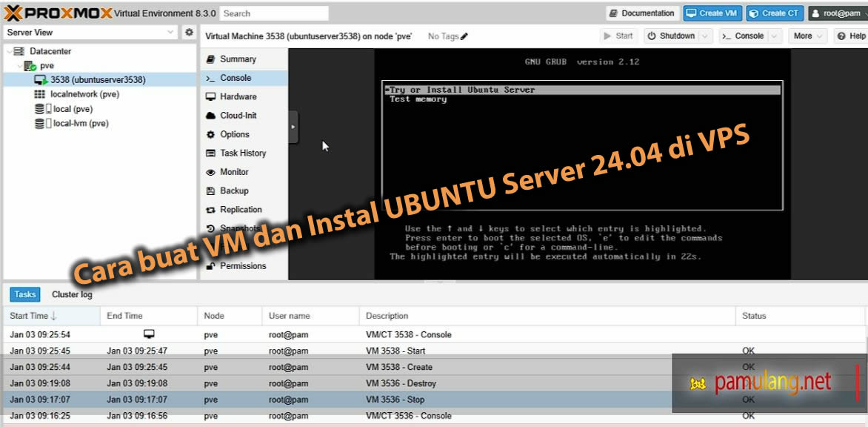Click the Options gear icon
This screenshot has width=868, height=427.
coord(210,135)
